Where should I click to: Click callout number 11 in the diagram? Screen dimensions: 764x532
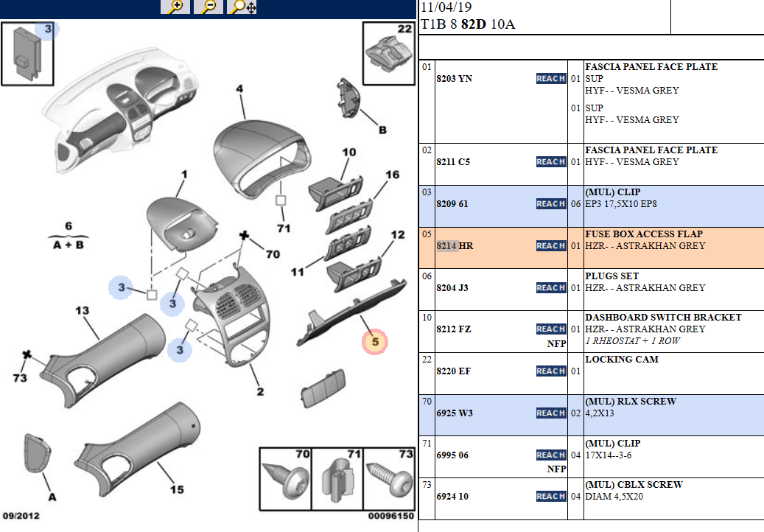298,272
